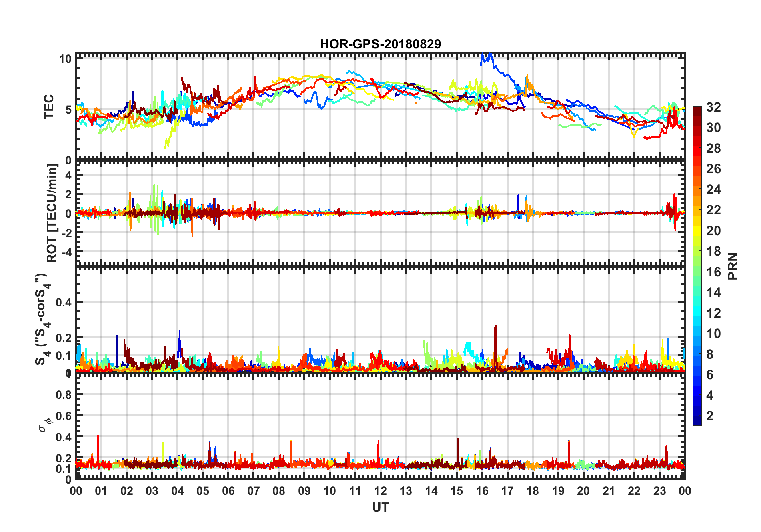
Task: Click x-axis hour label 19
Action: (558, 491)
